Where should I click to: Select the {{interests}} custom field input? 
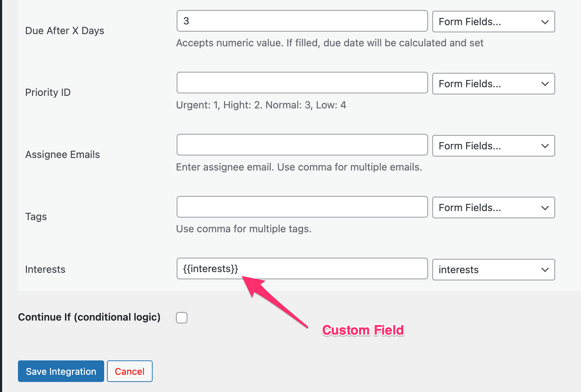pyautogui.click(x=302, y=269)
